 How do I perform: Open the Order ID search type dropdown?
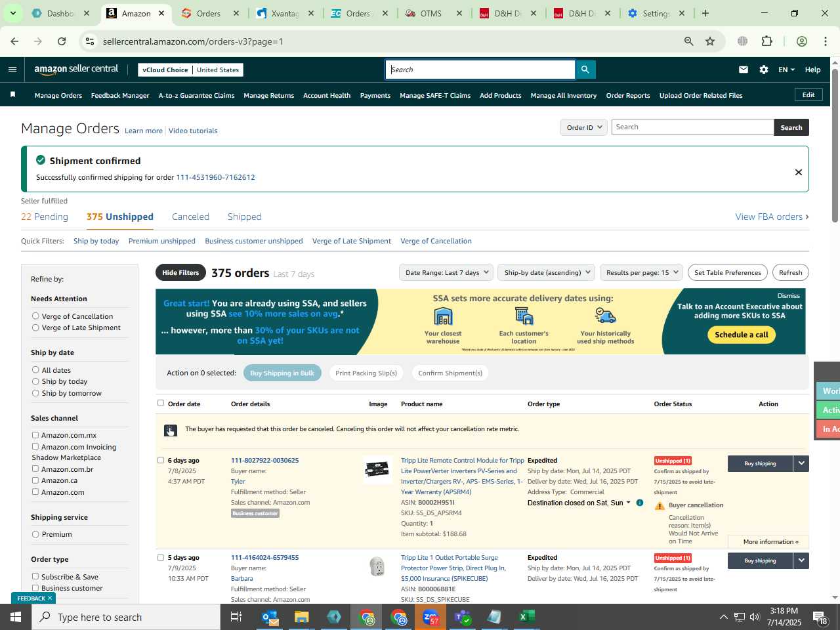point(583,127)
